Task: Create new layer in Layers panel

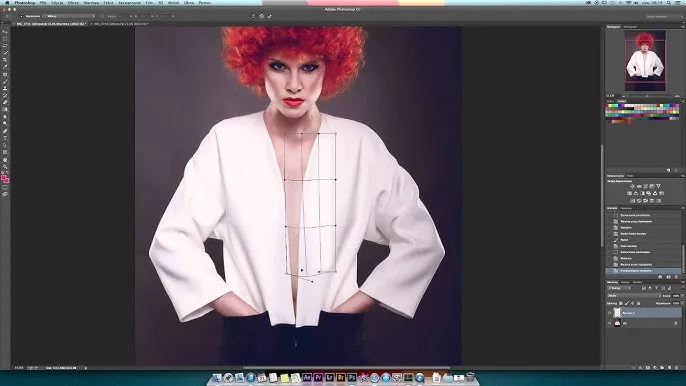Action: (x=669, y=368)
